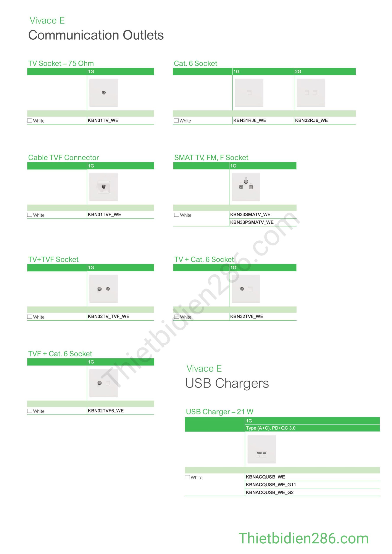
Task: Select the Cable TVF Connector product image
Action: tap(103, 187)
